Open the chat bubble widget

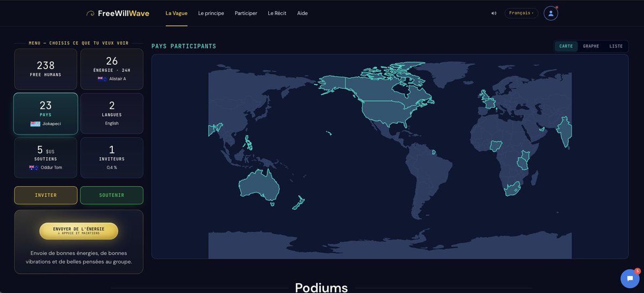point(630,279)
